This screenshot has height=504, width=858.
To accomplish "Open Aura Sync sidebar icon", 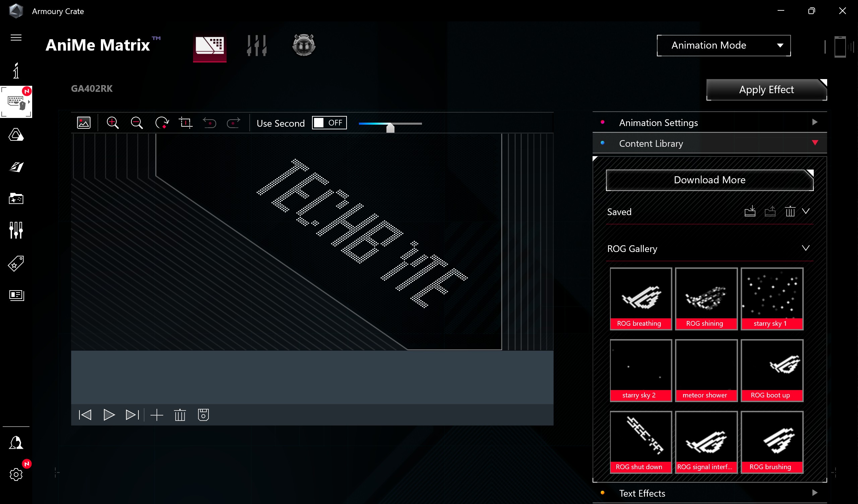I will pos(16,134).
